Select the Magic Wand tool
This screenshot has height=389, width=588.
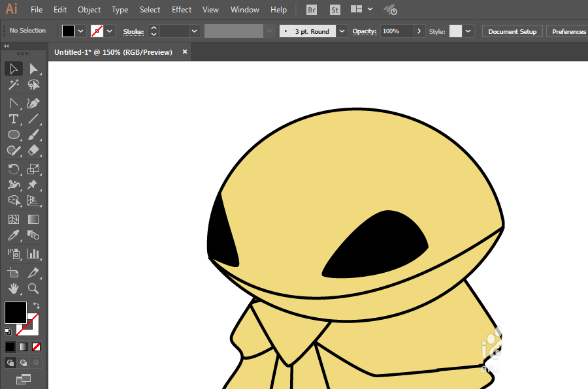[13, 85]
